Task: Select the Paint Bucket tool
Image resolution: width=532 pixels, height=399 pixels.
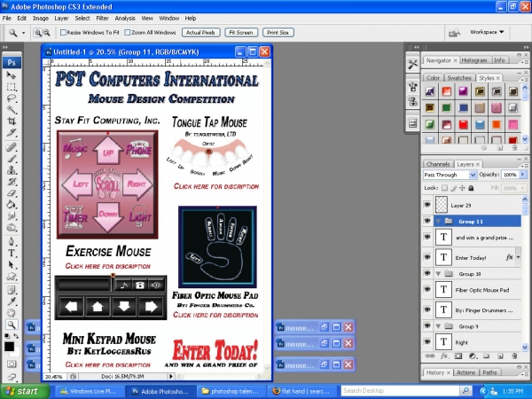Action: 12,205
